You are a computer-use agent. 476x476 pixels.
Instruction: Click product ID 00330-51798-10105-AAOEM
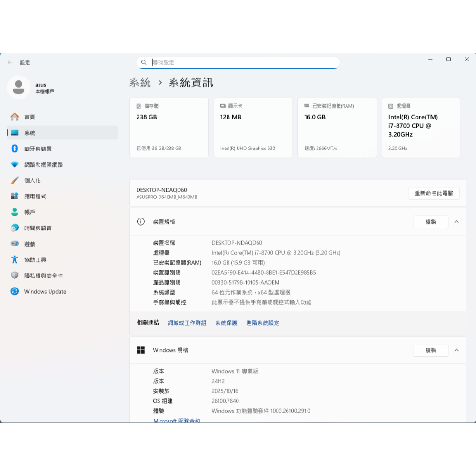245,282
